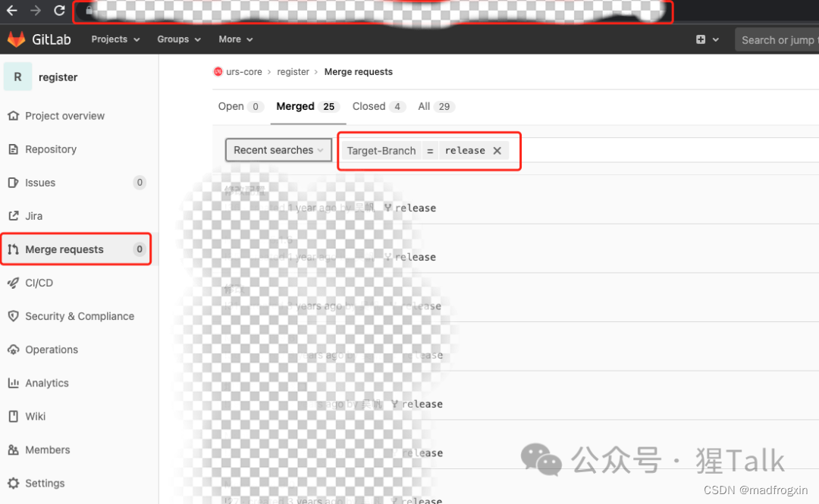Click the Merge requests branch icon
Screen dimensions: 819x504
[14, 249]
